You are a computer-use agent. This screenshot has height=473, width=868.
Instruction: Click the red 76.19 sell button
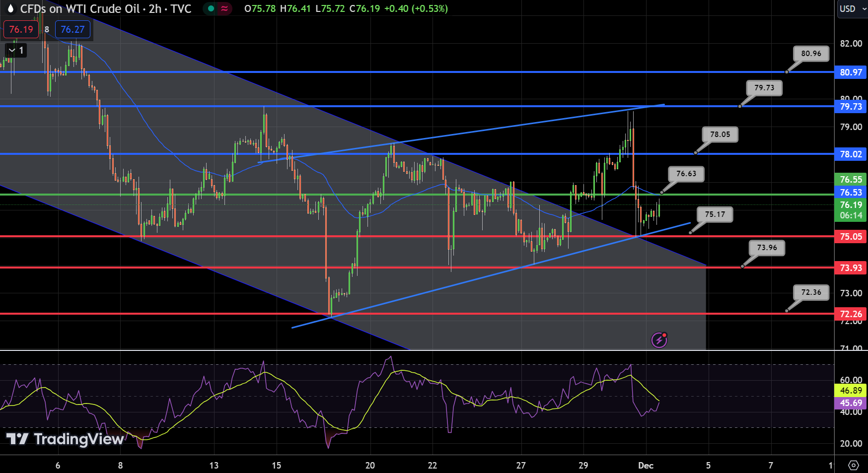(20, 29)
